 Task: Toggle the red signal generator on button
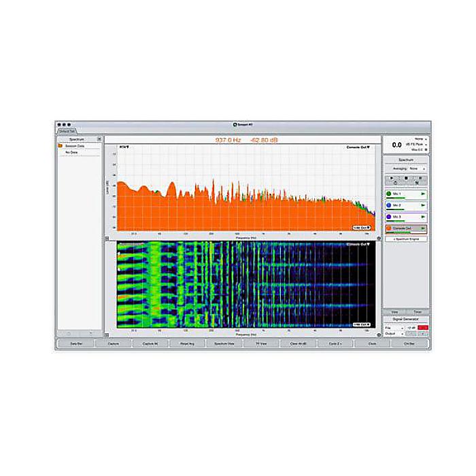pyautogui.click(x=422, y=328)
